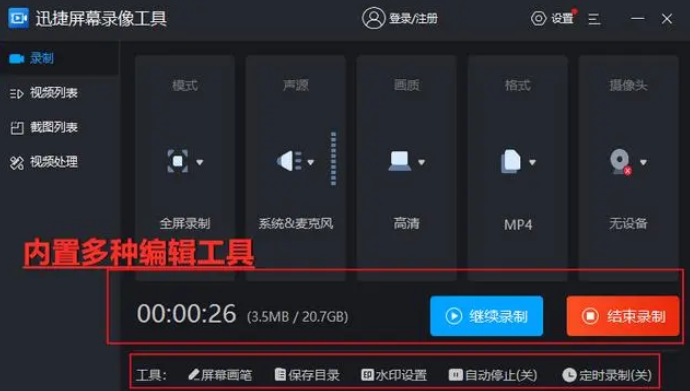Click the 摄像头 column header
The height and width of the screenshot is (391, 690).
tap(628, 85)
